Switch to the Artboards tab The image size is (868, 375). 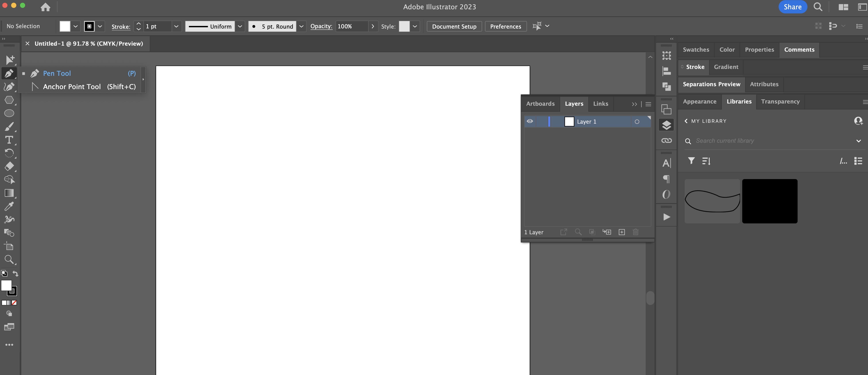point(540,104)
